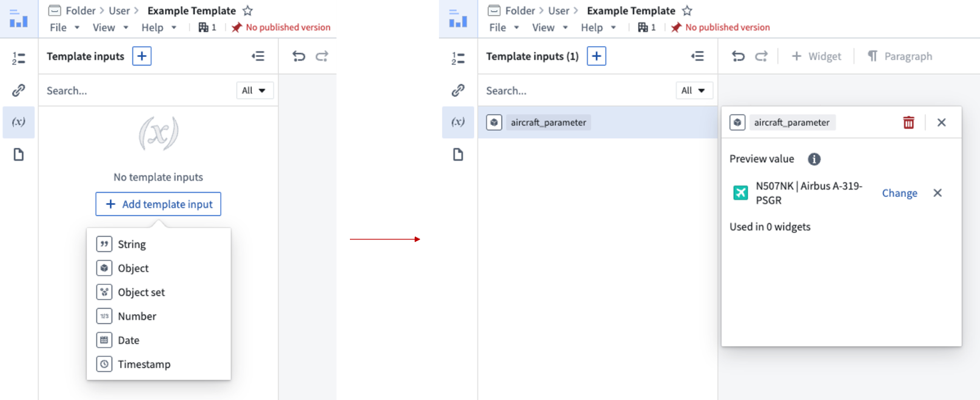Open the View menu in left screenshot
Screen dimensions: 980x400
point(110,27)
